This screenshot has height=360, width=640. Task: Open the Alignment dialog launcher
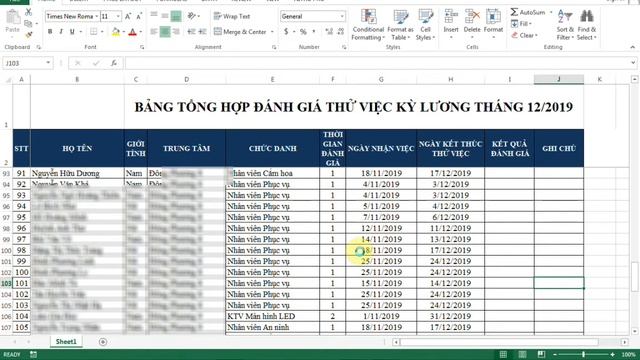274,47
